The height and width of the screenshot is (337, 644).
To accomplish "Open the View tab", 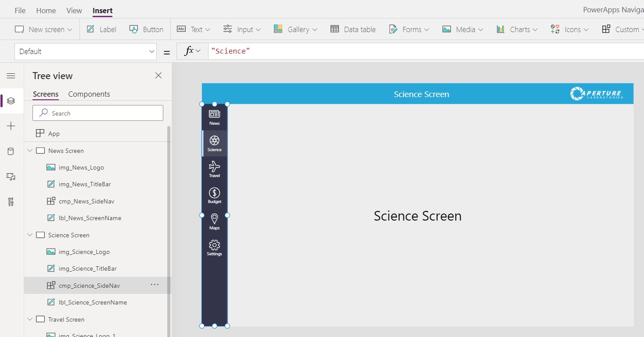I will (x=74, y=11).
